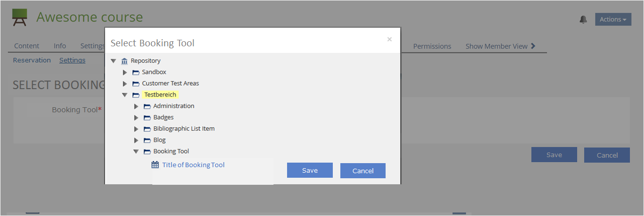Close the Select Booking Tool dialog
The width and height of the screenshot is (644, 216).
coord(389,39)
